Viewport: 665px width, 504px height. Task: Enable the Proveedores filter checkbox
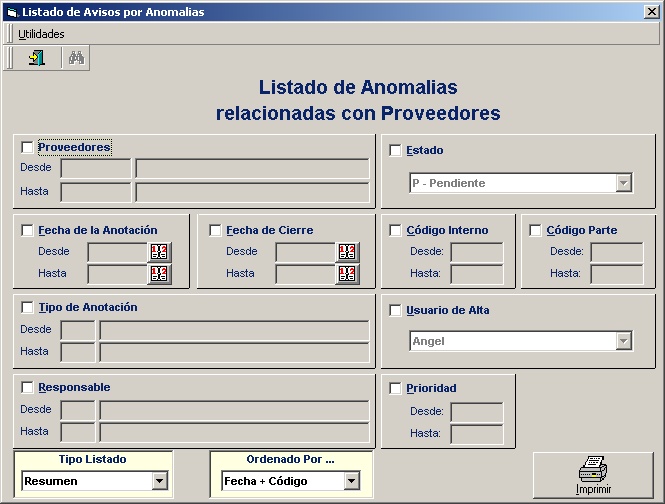click(27, 148)
